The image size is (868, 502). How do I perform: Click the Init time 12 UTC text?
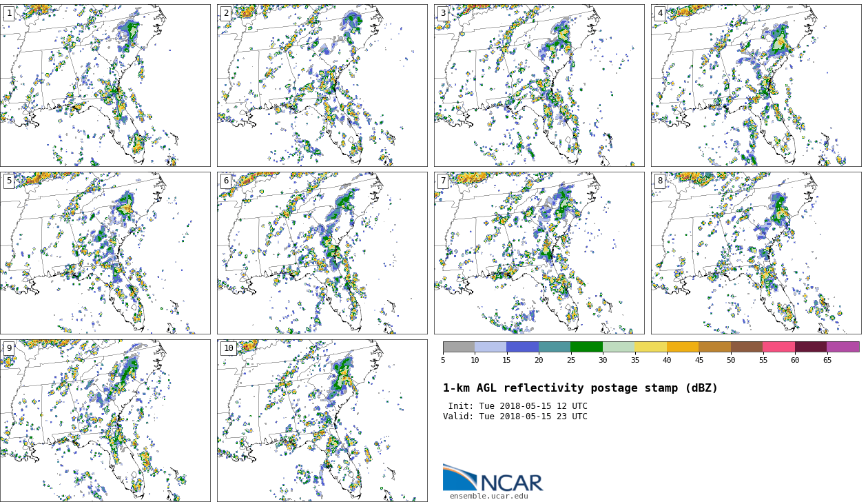point(517,406)
